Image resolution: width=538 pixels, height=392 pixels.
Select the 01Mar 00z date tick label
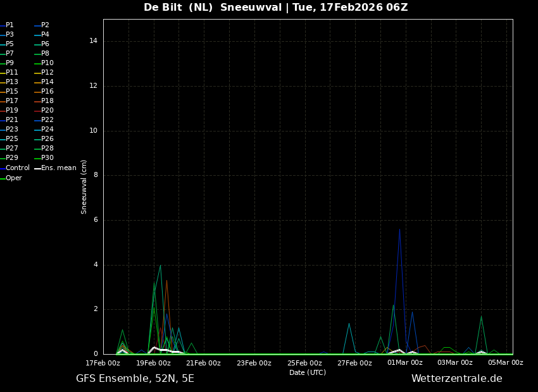404,363
